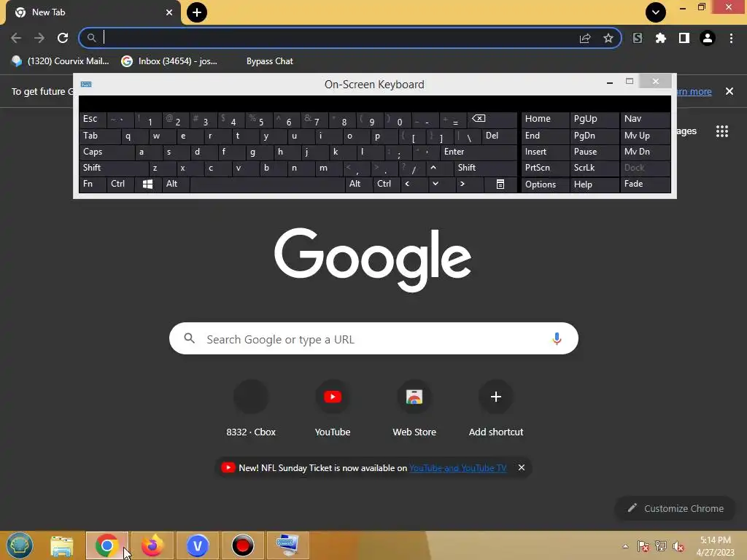
Task: Click the down arrow key on keyboard
Action: (x=441, y=184)
